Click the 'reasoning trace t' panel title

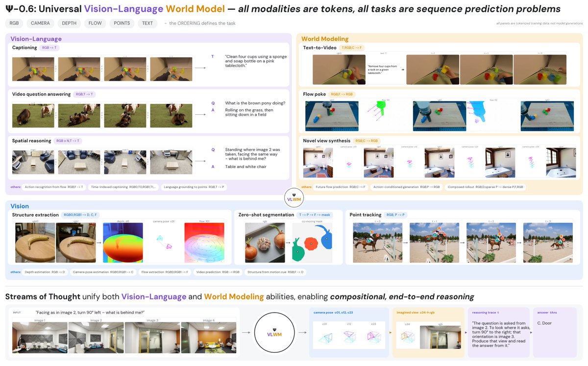[486, 312]
